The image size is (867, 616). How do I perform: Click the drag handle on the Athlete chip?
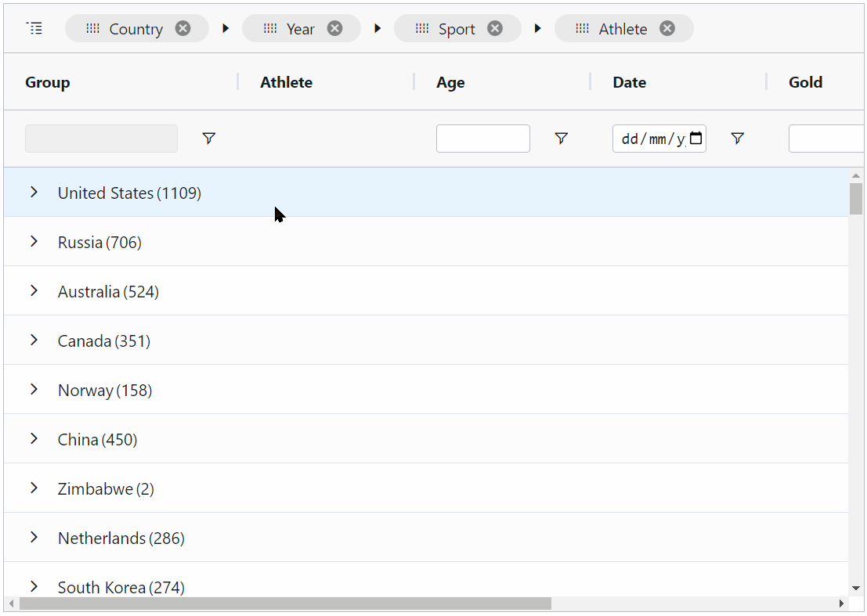pos(582,28)
